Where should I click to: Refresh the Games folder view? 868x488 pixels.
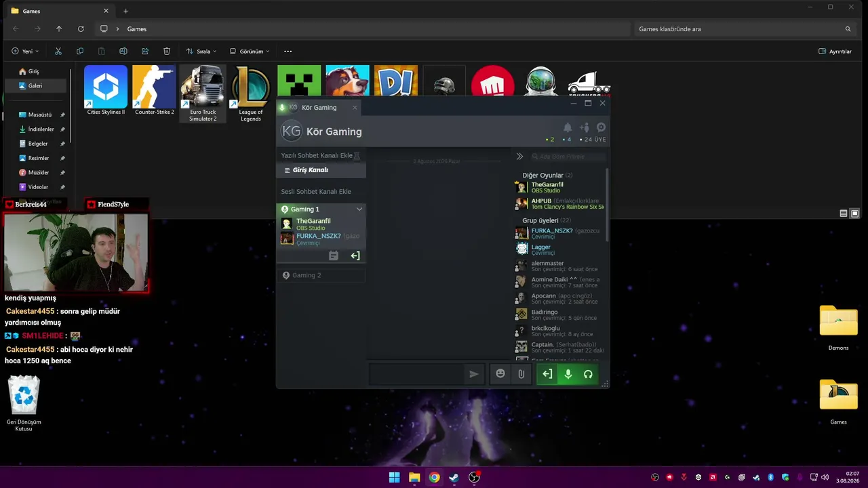tap(81, 28)
